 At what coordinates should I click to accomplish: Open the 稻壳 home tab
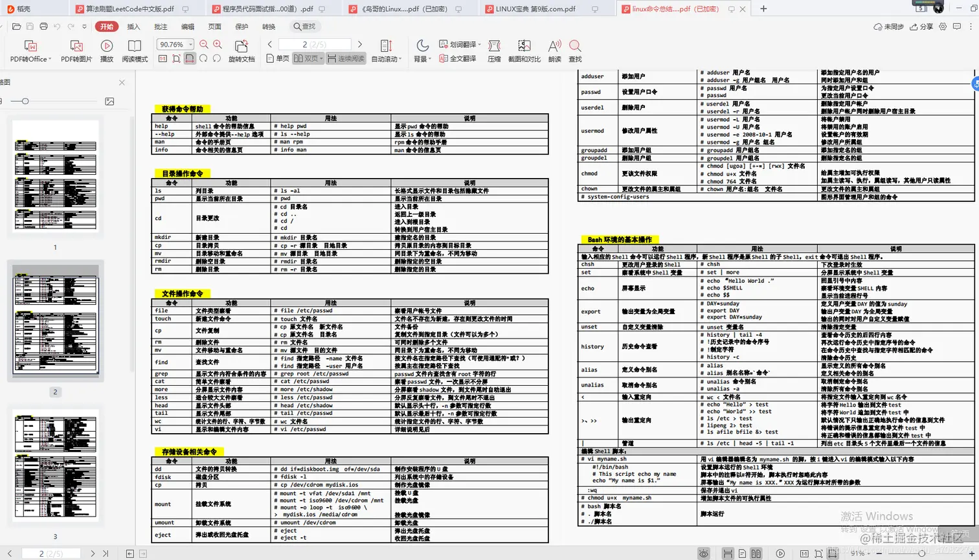(x=19, y=9)
